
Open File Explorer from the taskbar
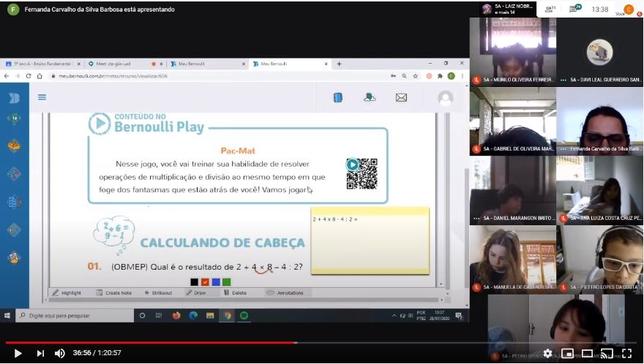coord(210,316)
